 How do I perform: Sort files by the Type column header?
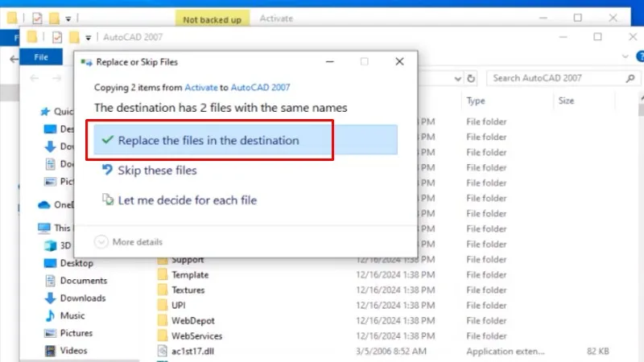(x=476, y=101)
